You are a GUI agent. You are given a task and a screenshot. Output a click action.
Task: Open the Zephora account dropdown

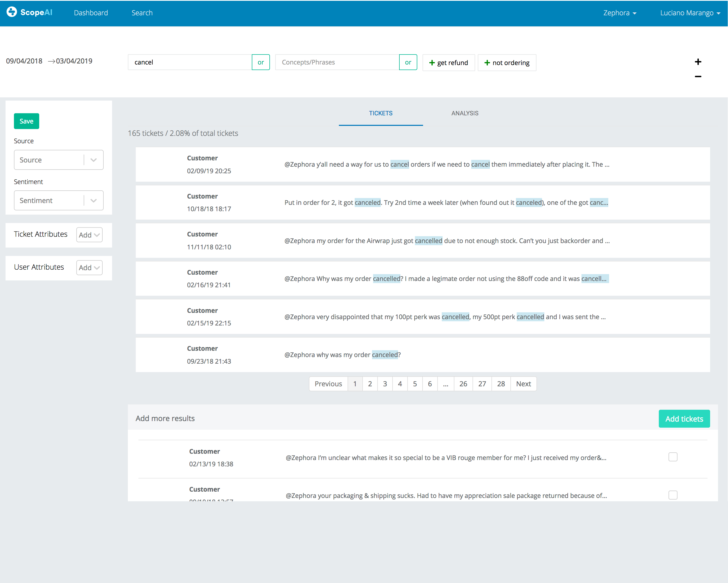pos(620,13)
